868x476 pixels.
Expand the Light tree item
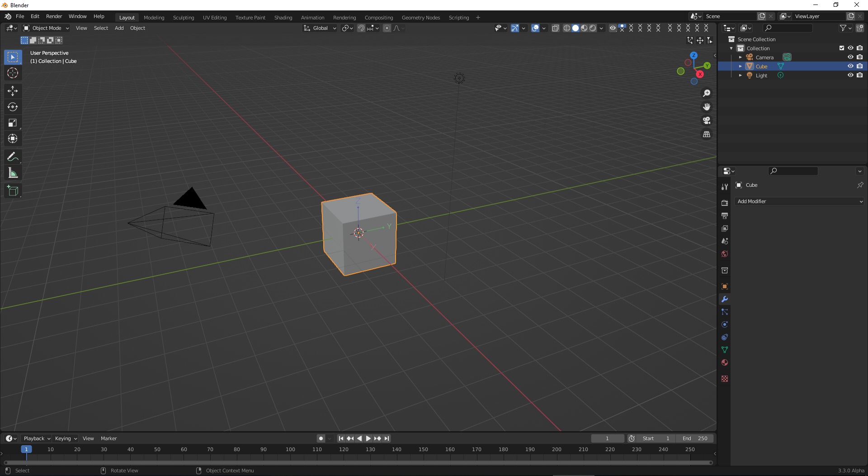(741, 76)
